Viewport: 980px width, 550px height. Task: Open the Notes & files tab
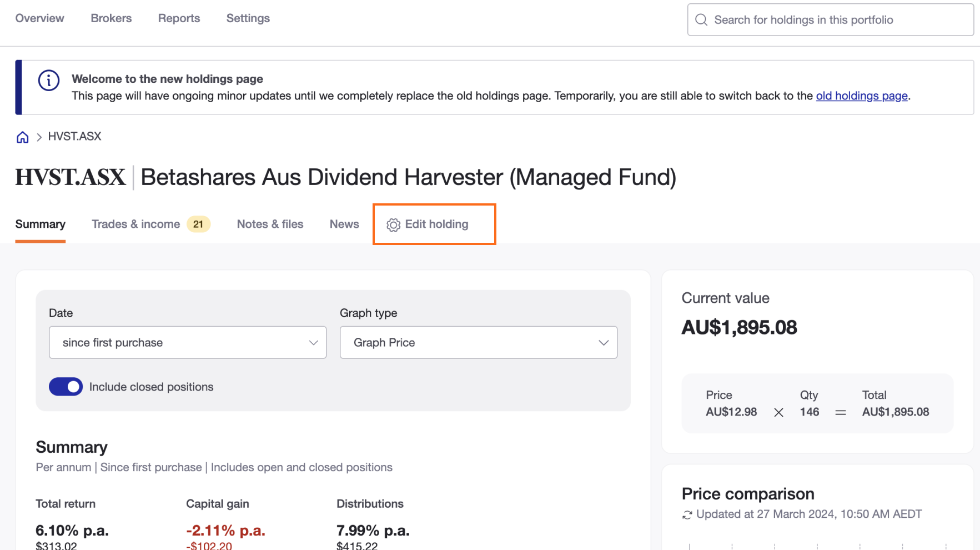point(270,224)
